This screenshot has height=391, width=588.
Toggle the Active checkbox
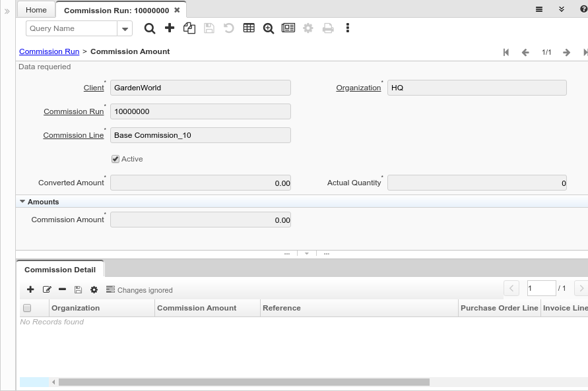(x=115, y=159)
